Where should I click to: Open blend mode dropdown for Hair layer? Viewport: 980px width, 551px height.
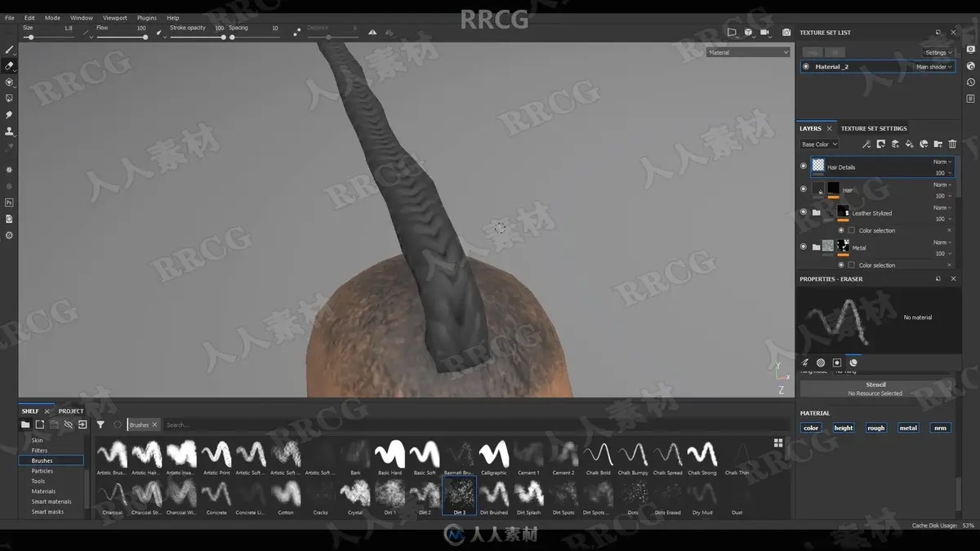point(942,184)
